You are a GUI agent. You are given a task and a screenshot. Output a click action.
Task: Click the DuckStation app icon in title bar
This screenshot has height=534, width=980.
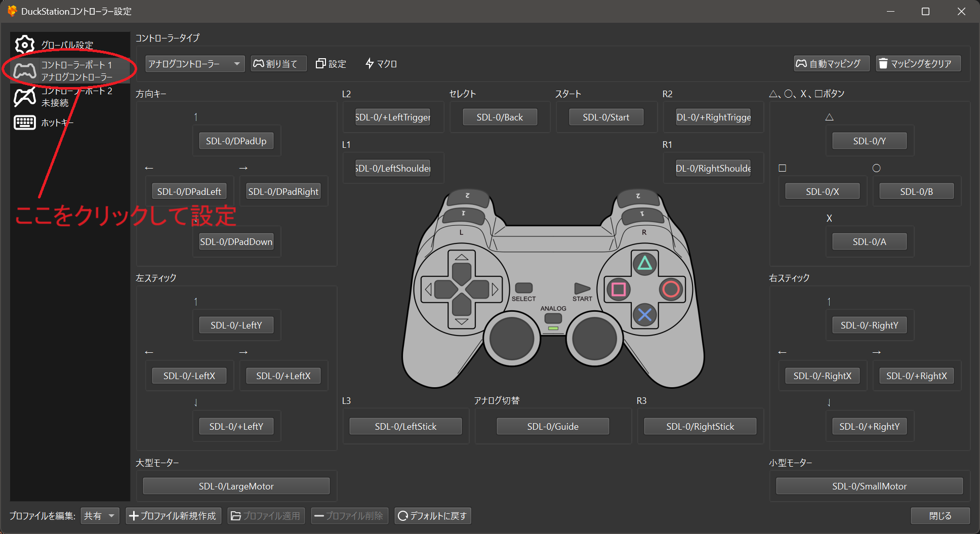click(12, 11)
